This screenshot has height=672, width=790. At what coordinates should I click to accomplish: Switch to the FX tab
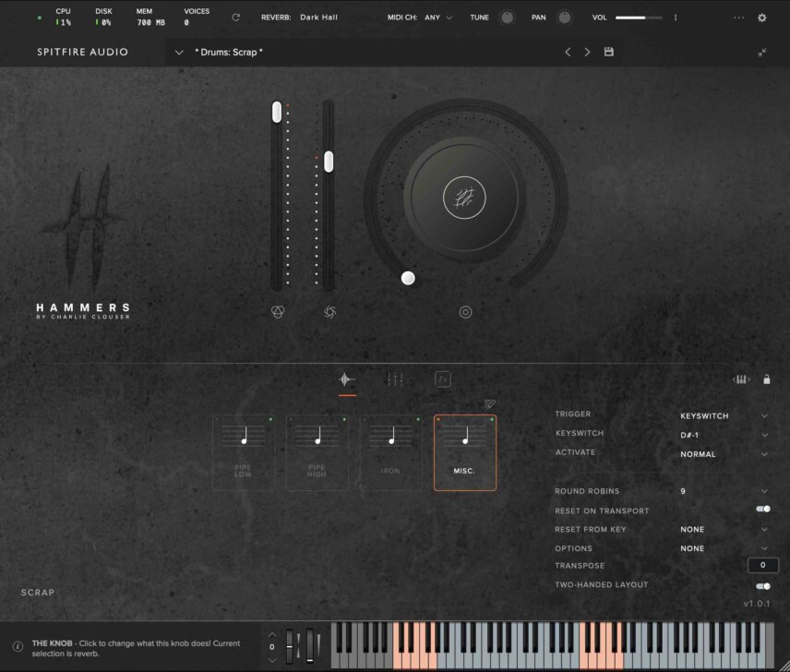443,379
